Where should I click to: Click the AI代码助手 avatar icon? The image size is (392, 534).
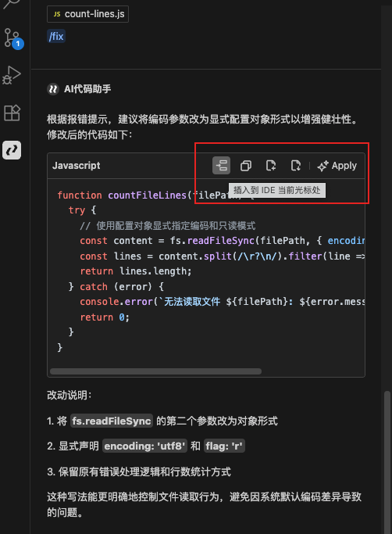pyautogui.click(x=53, y=89)
